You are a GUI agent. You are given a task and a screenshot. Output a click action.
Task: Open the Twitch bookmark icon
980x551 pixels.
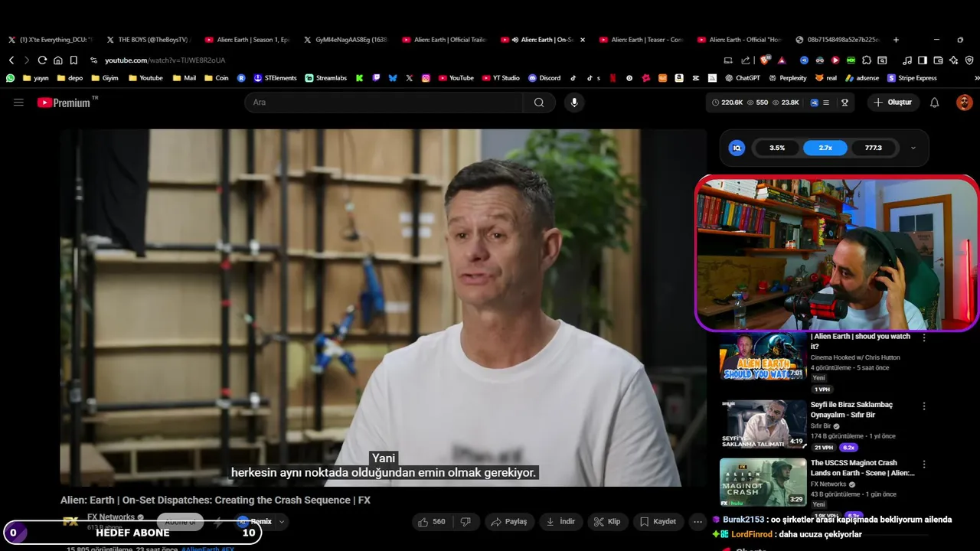click(376, 78)
